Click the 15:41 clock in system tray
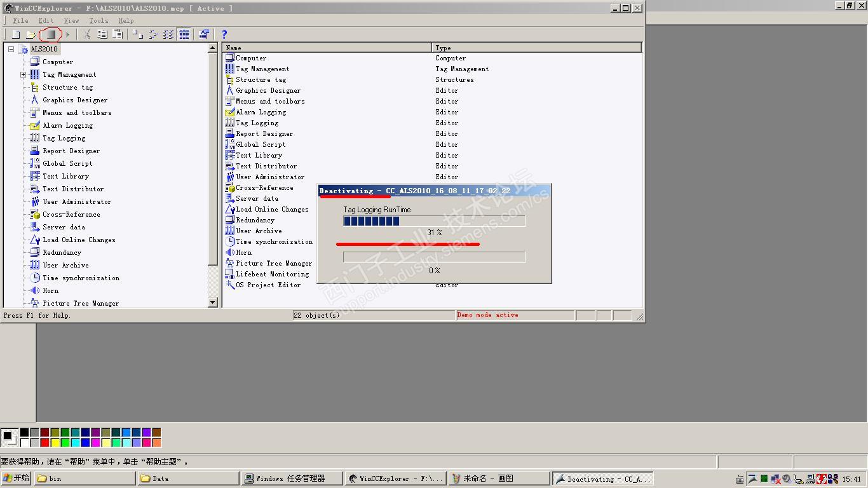The image size is (868, 488). 851,479
